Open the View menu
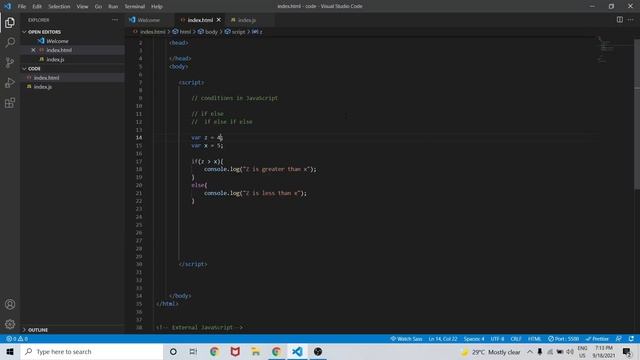Image resolution: width=640 pixels, height=360 pixels. [x=82, y=7]
